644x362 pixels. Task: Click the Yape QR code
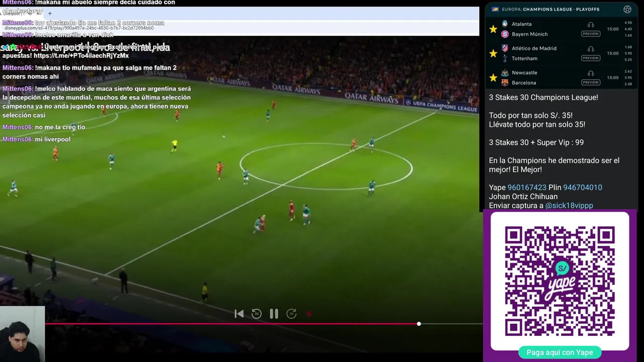click(560, 281)
